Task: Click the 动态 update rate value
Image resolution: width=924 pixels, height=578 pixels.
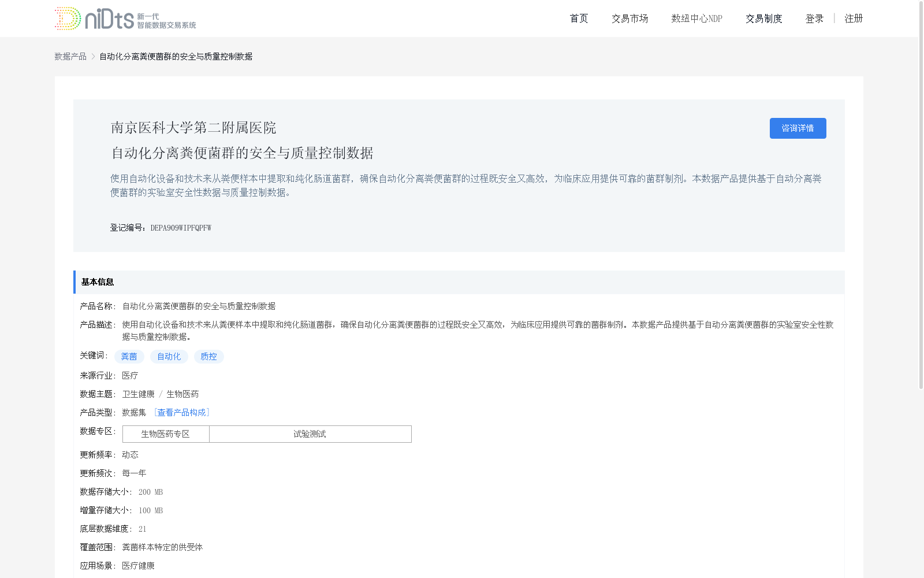Action: 130,454
